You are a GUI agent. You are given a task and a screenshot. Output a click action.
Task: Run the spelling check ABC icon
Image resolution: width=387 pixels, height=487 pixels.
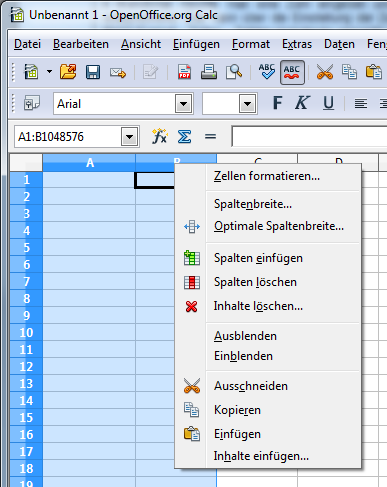click(267, 72)
